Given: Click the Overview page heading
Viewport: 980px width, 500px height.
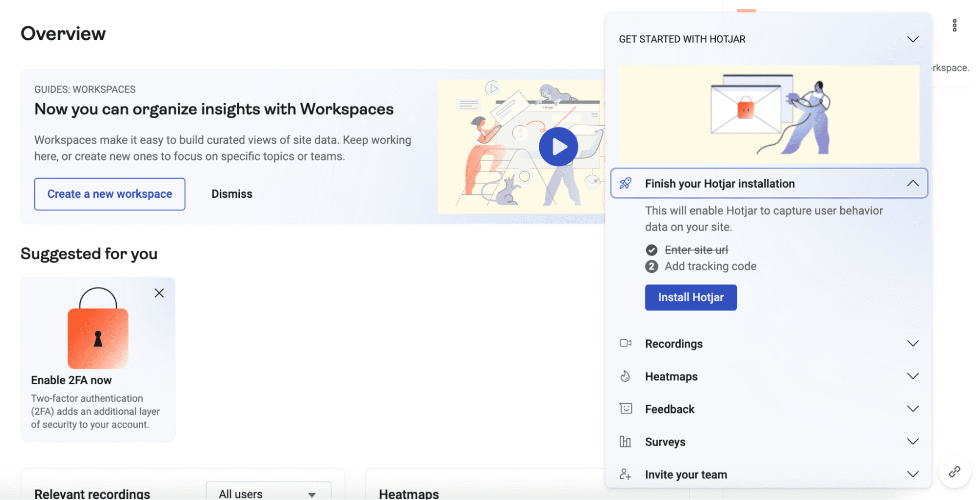Looking at the screenshot, I should pyautogui.click(x=63, y=33).
